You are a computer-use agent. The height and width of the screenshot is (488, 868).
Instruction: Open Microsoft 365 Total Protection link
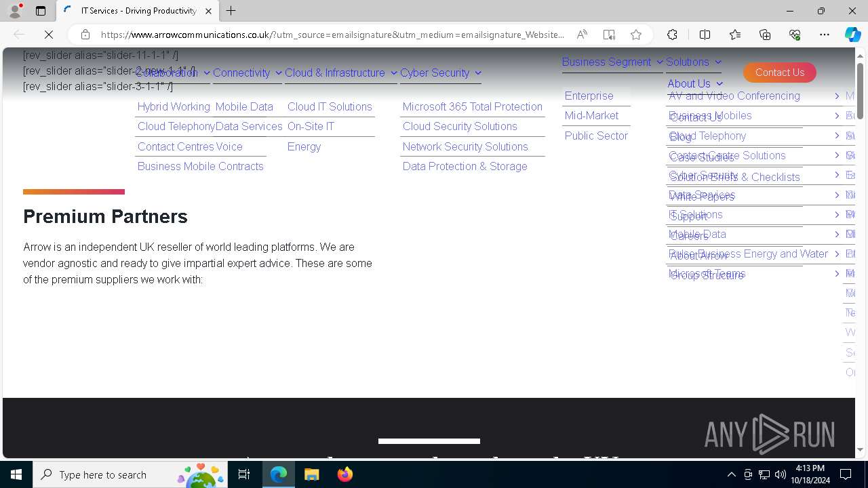[x=473, y=107]
